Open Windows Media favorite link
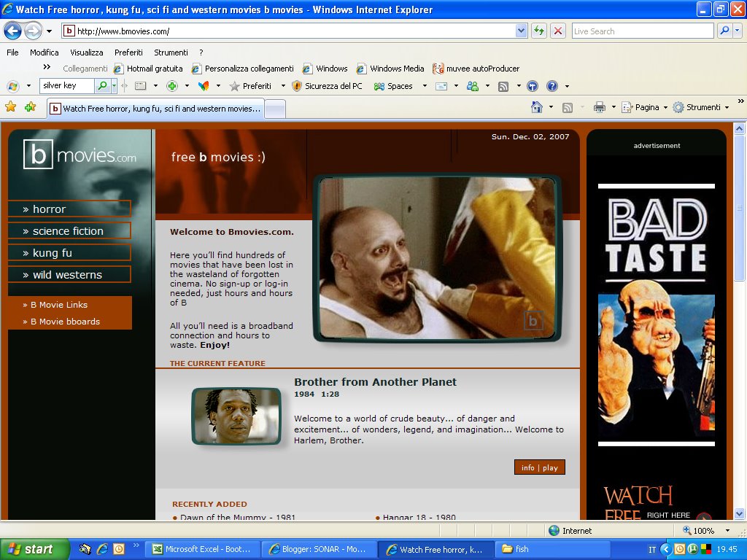Viewport: 747px width, 560px height. pos(391,69)
